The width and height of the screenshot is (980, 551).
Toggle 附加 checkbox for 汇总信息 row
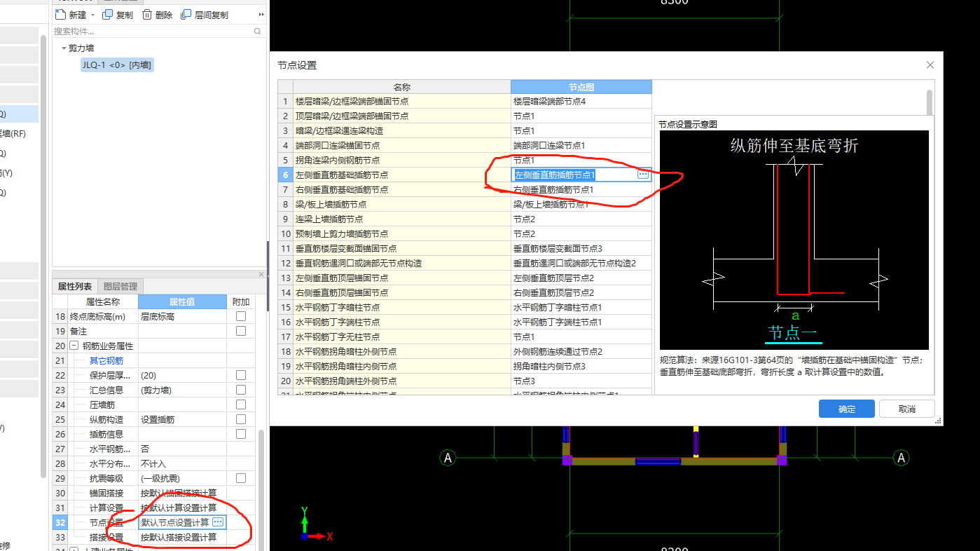(241, 390)
